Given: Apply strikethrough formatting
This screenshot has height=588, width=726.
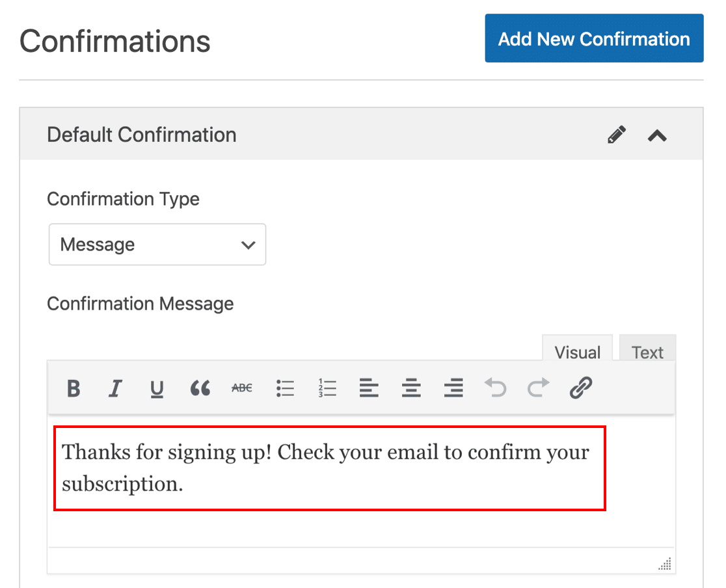Looking at the screenshot, I should tap(242, 389).
